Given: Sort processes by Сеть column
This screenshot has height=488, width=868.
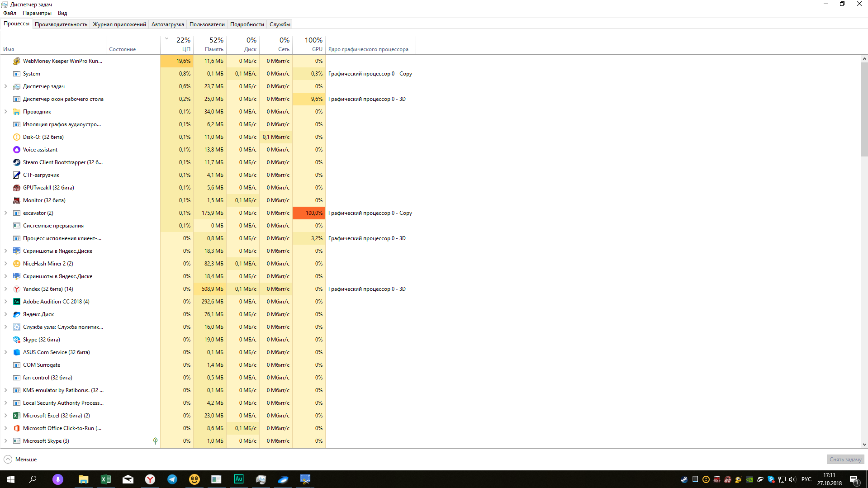Looking at the screenshot, I should [x=276, y=45].
